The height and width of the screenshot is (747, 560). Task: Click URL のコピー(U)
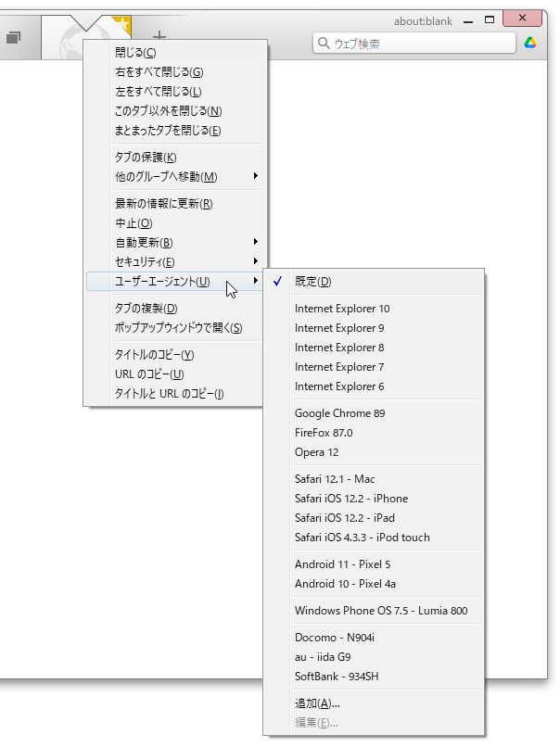174,374
